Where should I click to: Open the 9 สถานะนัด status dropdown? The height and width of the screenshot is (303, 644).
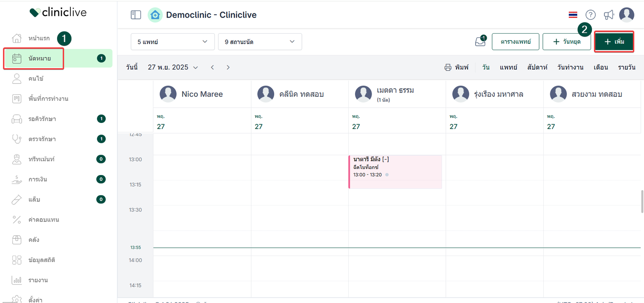point(259,41)
